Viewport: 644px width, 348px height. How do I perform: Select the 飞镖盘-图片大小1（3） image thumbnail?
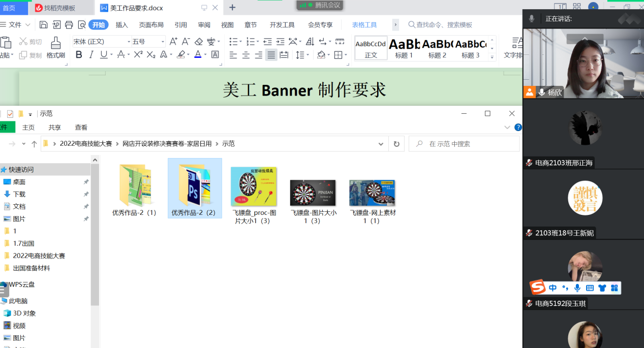[313, 193]
